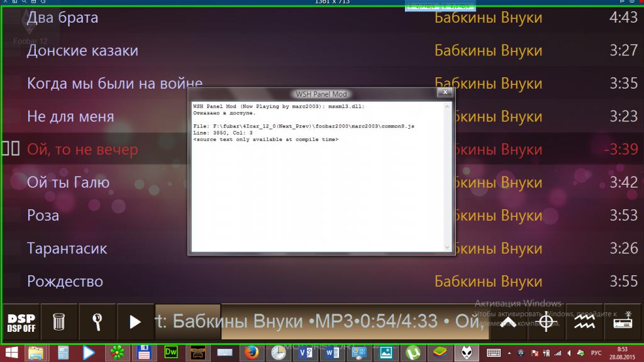Click the 'Отказано в доступе.' error line
This screenshot has height=362, width=644.
click(225, 113)
